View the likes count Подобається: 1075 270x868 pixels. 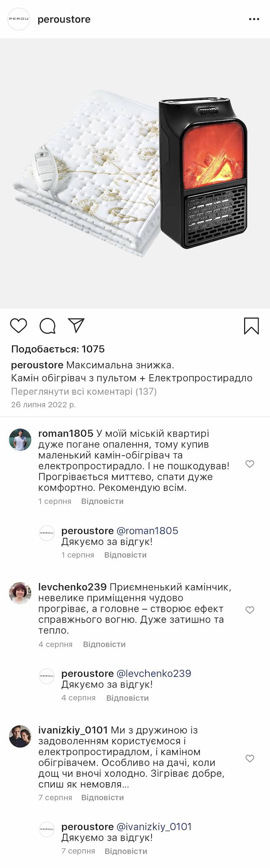pyautogui.click(x=58, y=349)
